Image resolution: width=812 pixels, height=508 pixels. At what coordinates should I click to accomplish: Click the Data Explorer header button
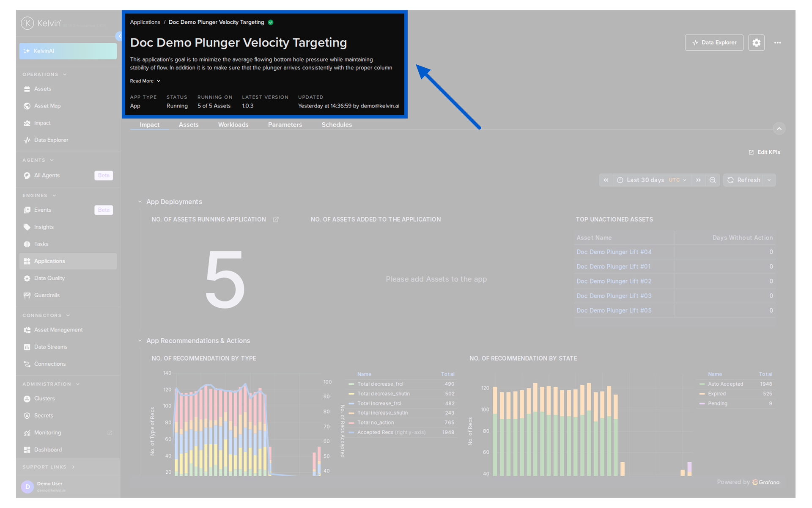point(714,43)
